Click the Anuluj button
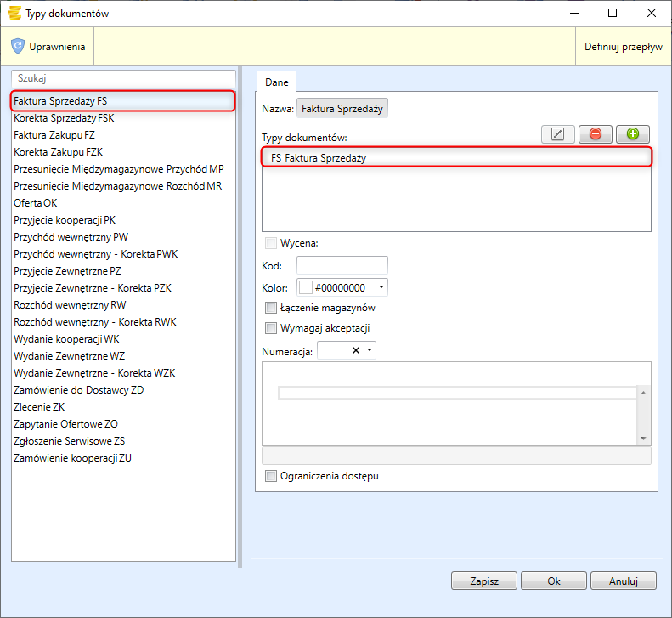This screenshot has height=618, width=672. [624, 581]
